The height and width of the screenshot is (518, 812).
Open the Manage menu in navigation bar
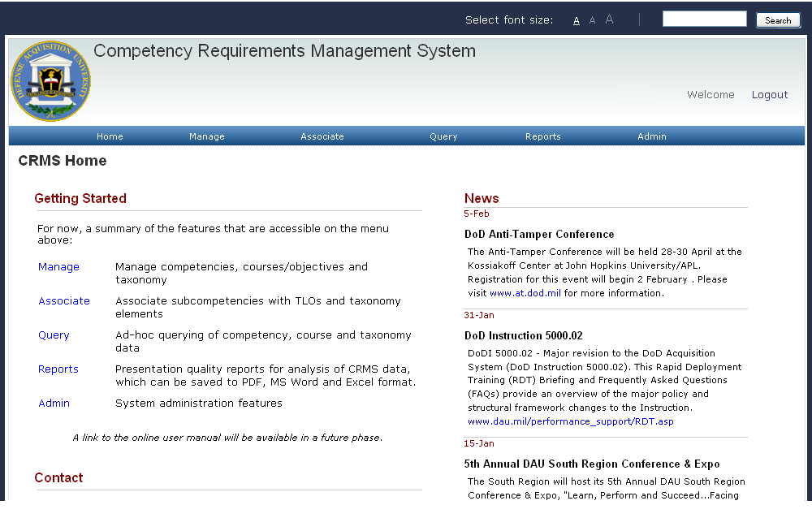point(206,136)
